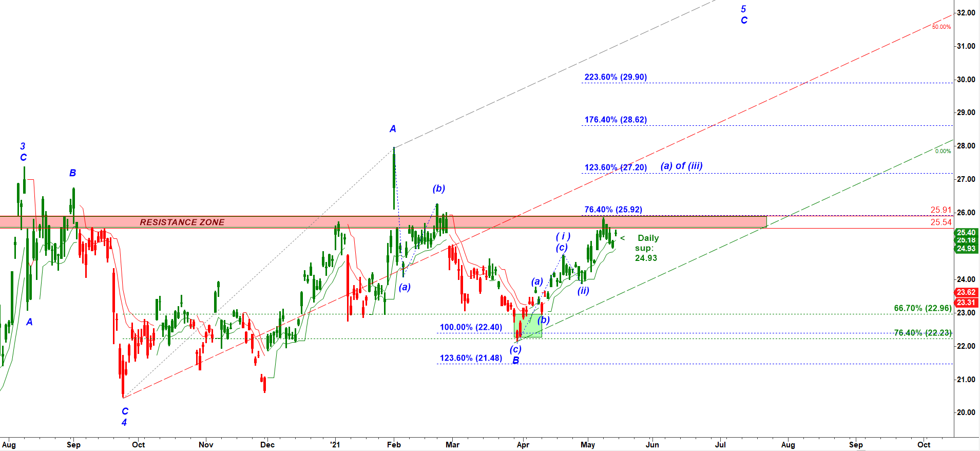Click the 76.40% (25.92) level label
Viewport: 980px width, 451px height.
[x=613, y=210]
